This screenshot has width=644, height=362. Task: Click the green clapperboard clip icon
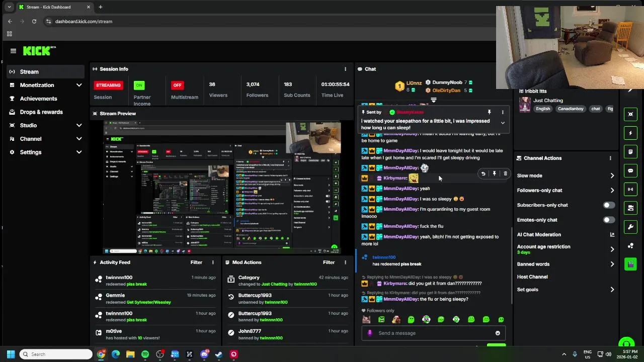tap(630, 264)
